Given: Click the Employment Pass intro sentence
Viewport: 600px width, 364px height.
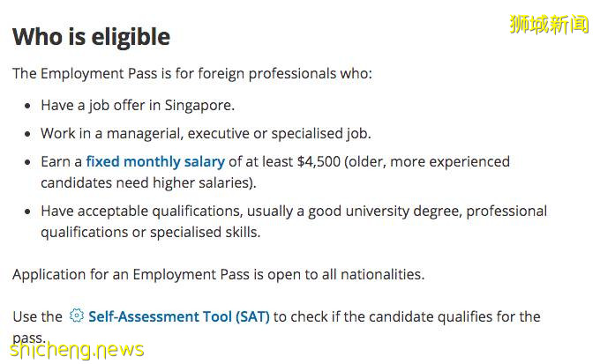Looking at the screenshot, I should [x=192, y=73].
